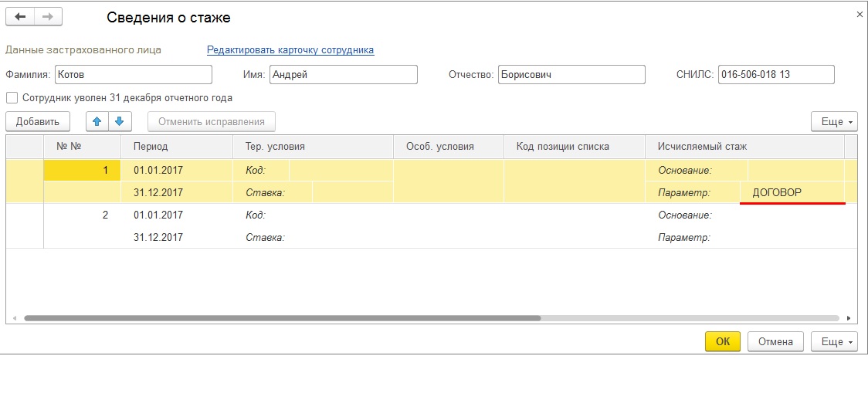Click the back arrow navigation icon
Screen dimensions: 868x417
coord(20,16)
